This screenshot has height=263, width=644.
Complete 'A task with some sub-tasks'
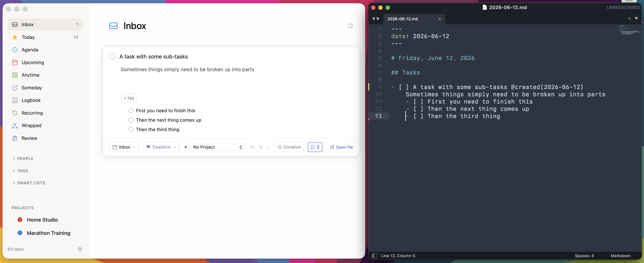(x=112, y=56)
